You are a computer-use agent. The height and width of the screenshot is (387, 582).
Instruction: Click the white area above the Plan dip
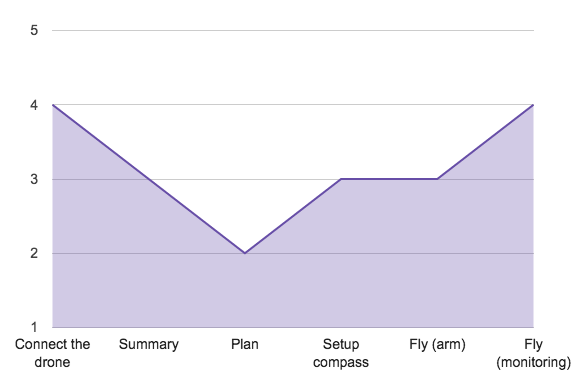[245, 167]
